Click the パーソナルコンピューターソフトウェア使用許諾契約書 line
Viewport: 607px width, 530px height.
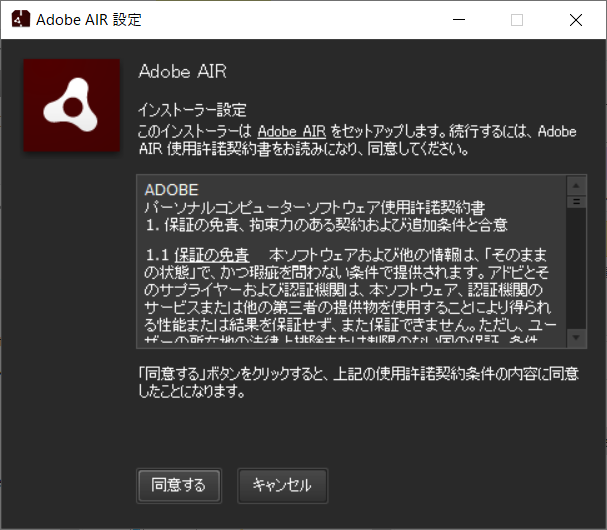pyautogui.click(x=314, y=208)
